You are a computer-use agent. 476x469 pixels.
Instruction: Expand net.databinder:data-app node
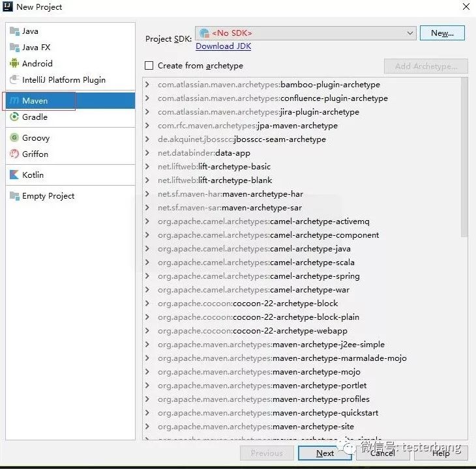(147, 153)
